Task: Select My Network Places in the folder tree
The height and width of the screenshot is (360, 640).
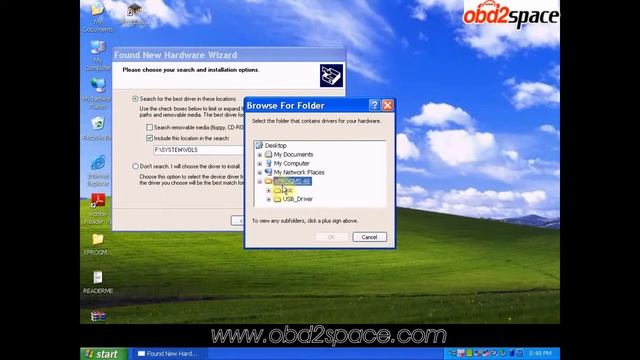Action: tap(299, 172)
